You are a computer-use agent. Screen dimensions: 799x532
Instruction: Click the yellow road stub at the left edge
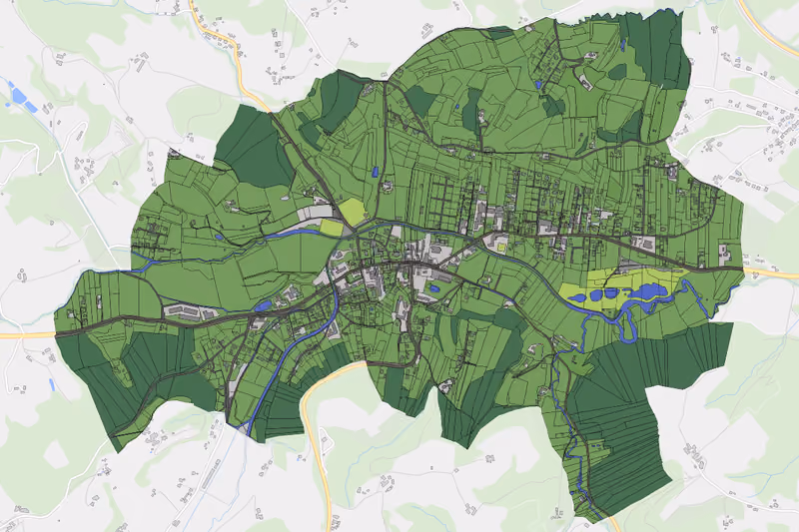[27, 335]
